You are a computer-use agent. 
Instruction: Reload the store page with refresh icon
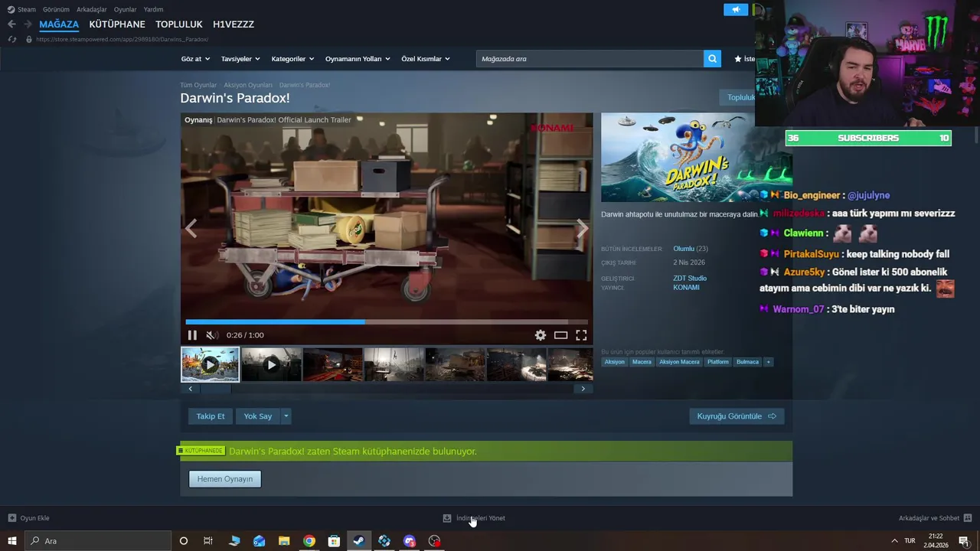click(11, 39)
